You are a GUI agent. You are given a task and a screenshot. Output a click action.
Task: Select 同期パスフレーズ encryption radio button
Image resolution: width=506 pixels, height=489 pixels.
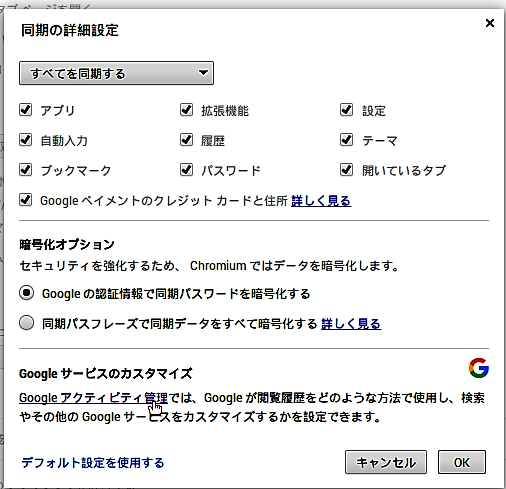click(26, 323)
